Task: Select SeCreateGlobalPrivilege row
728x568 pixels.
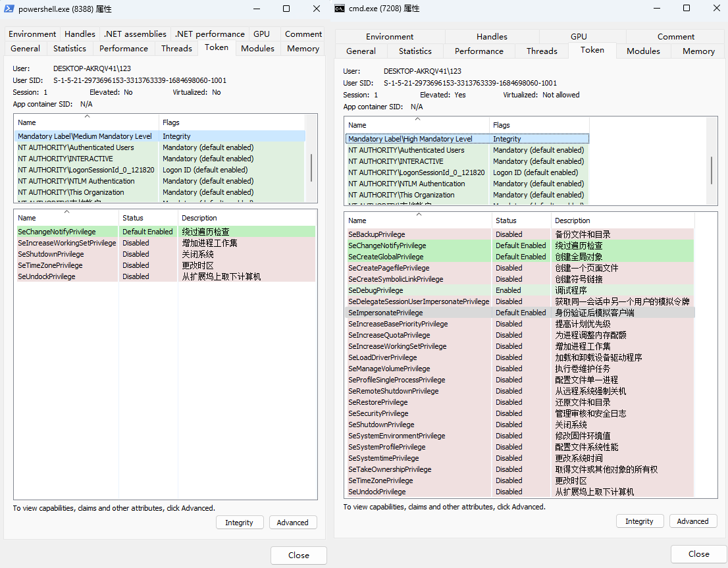Action: [x=521, y=257]
